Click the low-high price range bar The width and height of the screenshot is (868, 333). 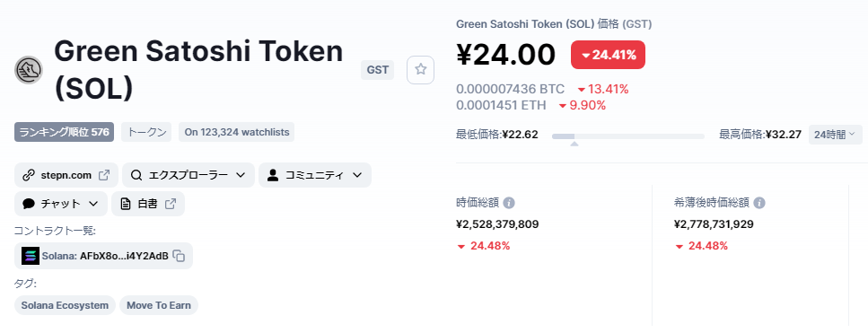point(627,136)
